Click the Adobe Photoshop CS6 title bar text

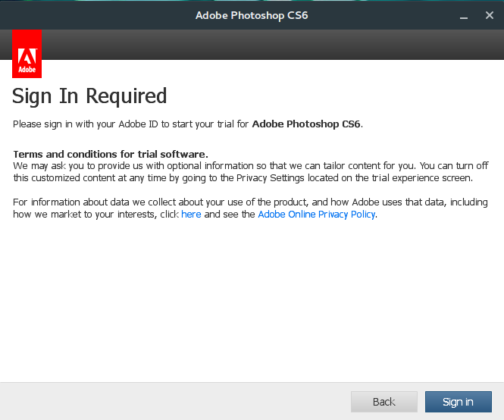(251, 14)
